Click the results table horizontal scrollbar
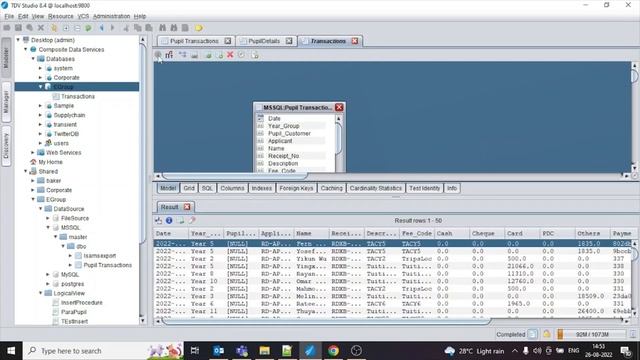 [326, 321]
